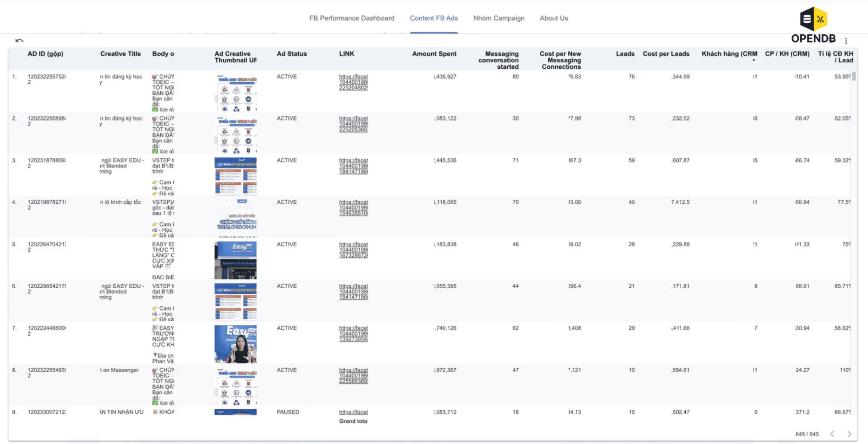This screenshot has width=868, height=444.
Task: Open the Facebook link in row 1
Action: click(354, 82)
